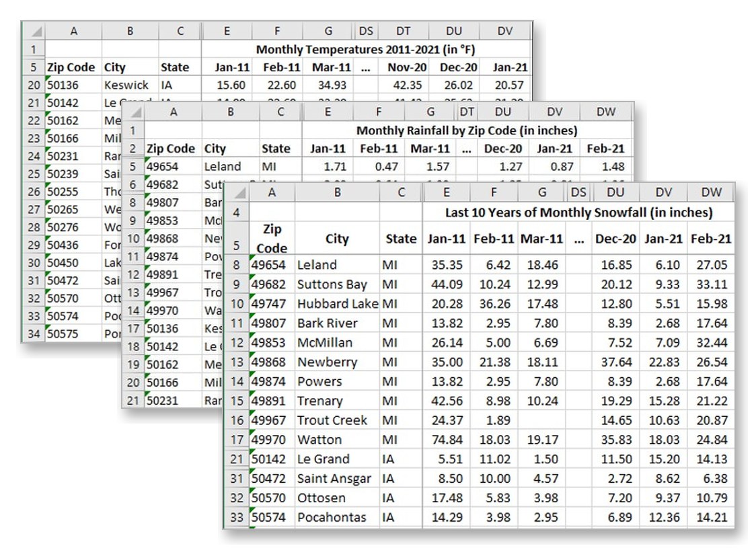756x550 pixels.
Task: Select row 17 header in snowfall sheet
Action: (x=237, y=440)
